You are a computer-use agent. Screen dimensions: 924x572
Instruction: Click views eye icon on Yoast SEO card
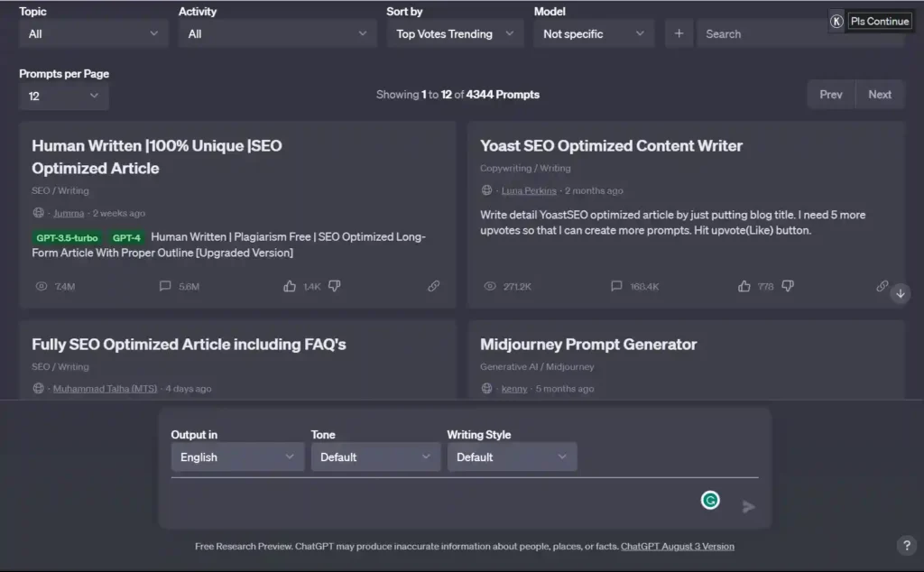pyautogui.click(x=490, y=286)
